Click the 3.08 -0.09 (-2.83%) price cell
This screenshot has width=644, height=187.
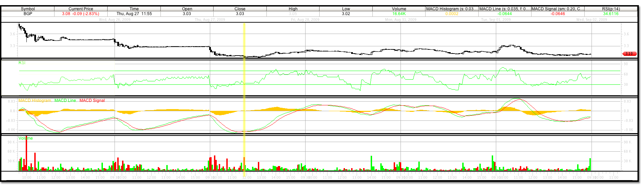click(x=81, y=14)
